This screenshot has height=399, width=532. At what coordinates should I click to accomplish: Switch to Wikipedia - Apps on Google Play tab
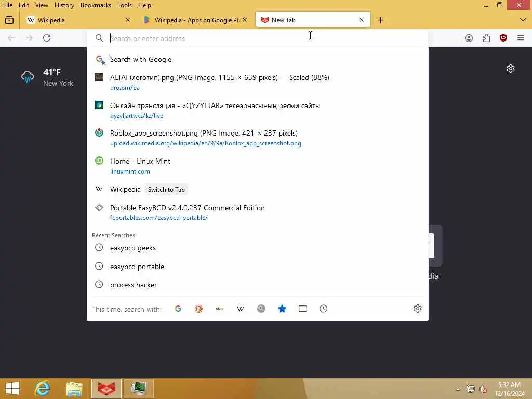pyautogui.click(x=195, y=20)
